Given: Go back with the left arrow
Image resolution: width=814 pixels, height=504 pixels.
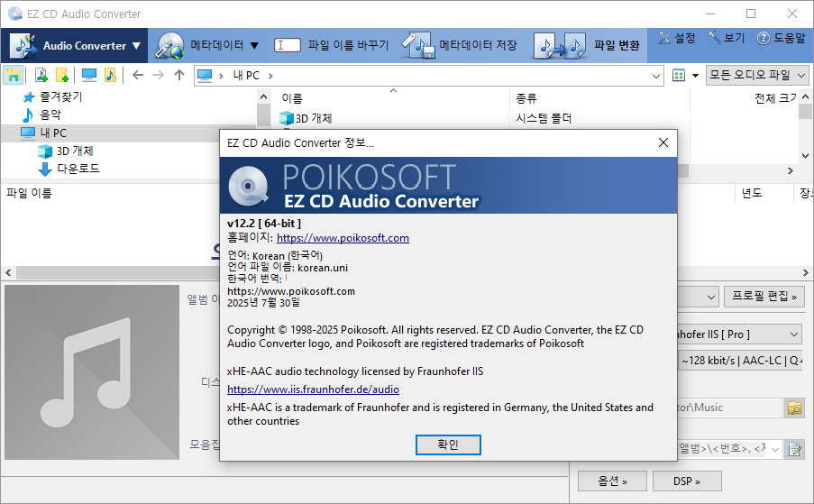Looking at the screenshot, I should 138,75.
